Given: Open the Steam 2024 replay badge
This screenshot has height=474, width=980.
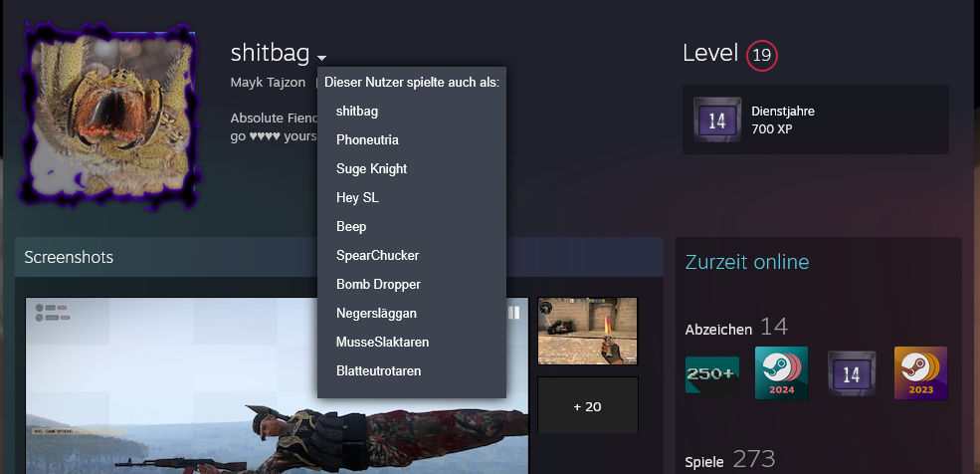Looking at the screenshot, I should point(781,373).
